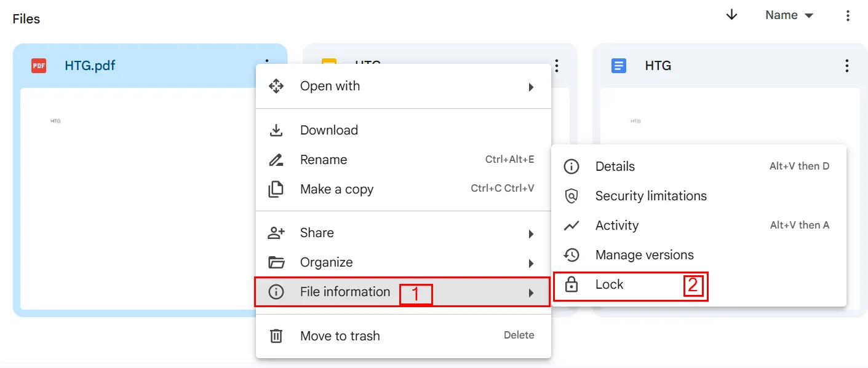Click the Make a copy icon
The width and height of the screenshot is (868, 368).
pos(276,189)
